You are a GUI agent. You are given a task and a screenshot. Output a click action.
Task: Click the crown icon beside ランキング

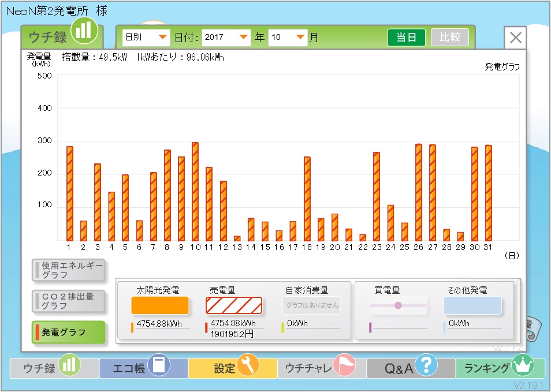523,365
